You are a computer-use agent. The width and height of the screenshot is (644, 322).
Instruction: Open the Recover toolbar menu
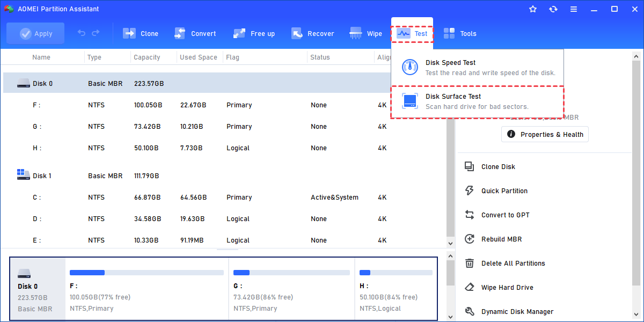tap(313, 33)
